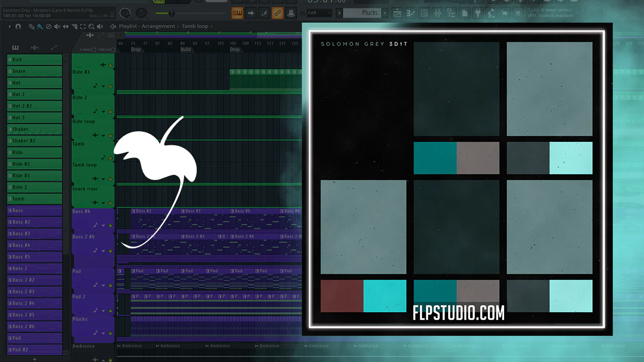644x362 pixels.
Task: Open the tempo tapper icon
Action: click(493, 13)
